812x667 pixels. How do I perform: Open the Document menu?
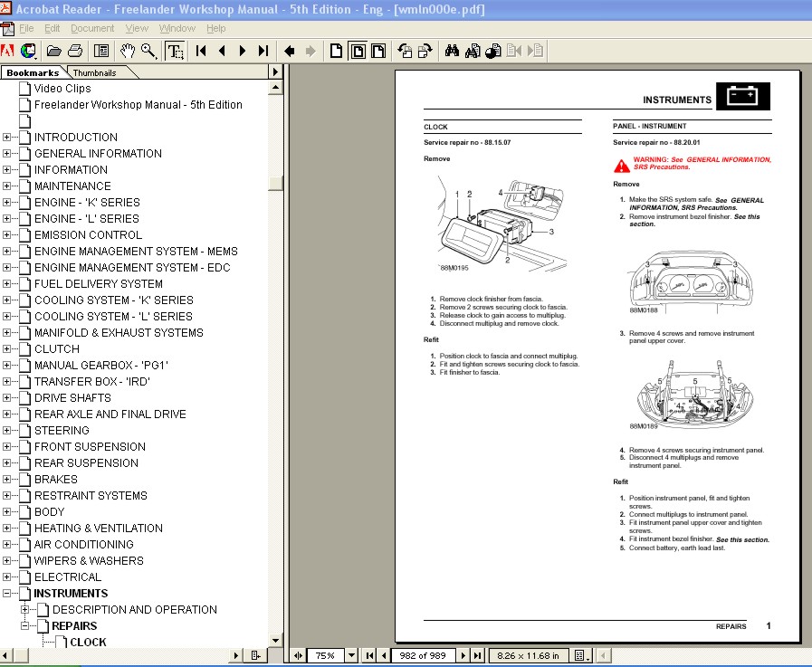(x=92, y=28)
